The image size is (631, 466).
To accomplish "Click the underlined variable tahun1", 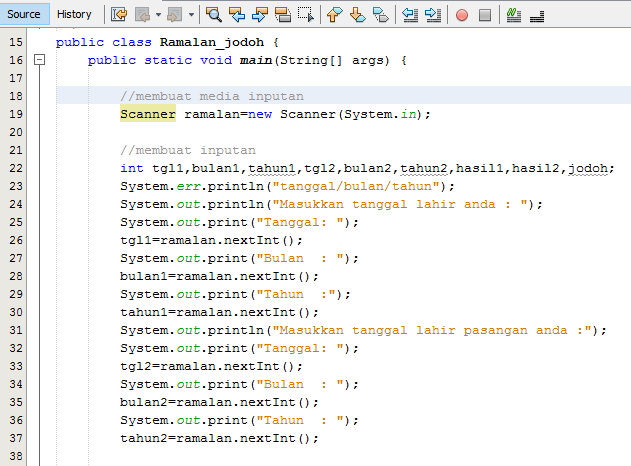I will [272, 168].
